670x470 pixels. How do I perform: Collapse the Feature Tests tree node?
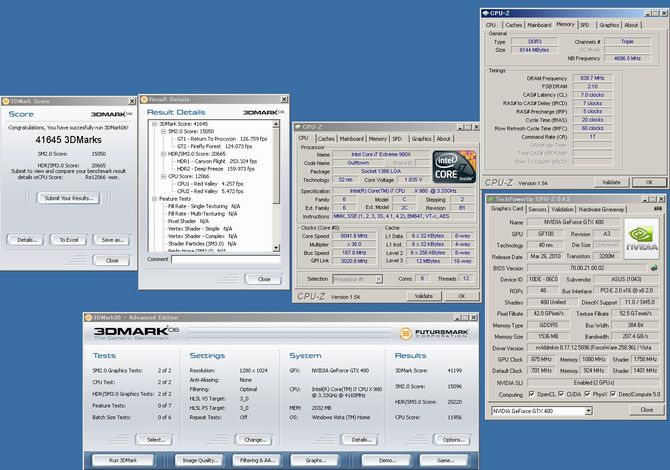(154, 199)
